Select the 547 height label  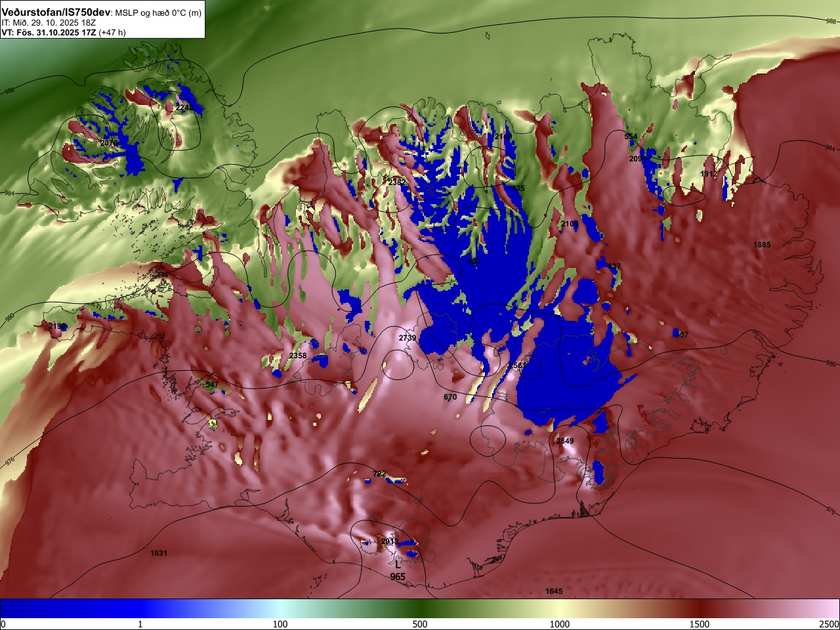[212, 385]
